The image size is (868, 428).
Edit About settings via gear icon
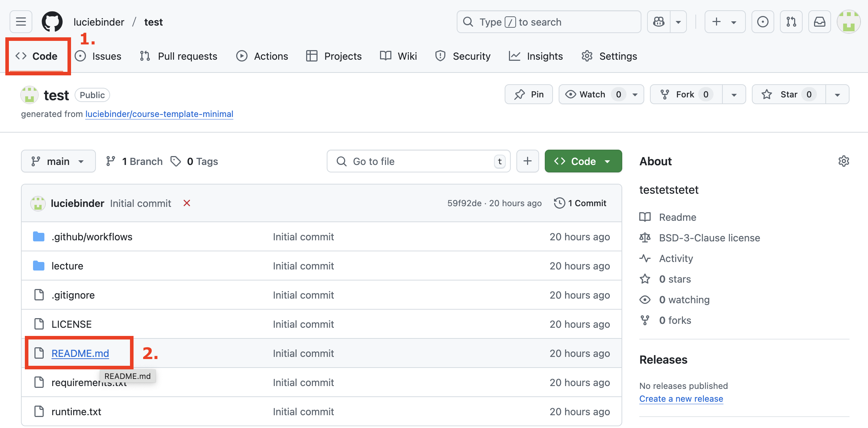pos(843,161)
